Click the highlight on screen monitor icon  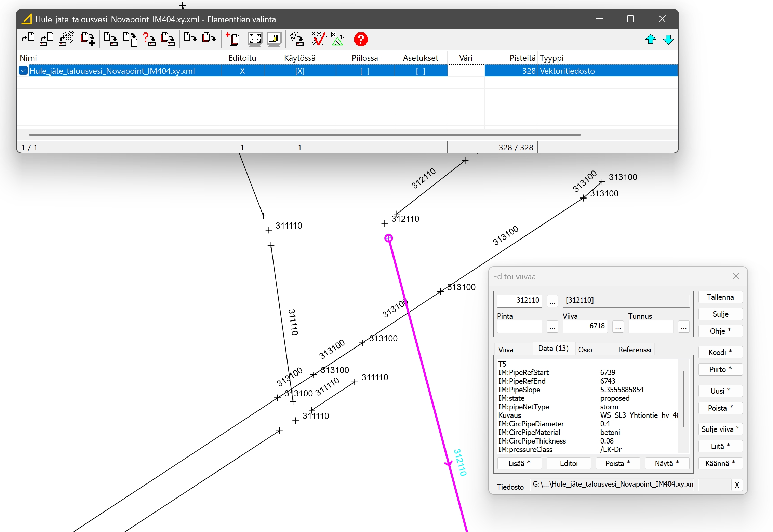coord(274,39)
